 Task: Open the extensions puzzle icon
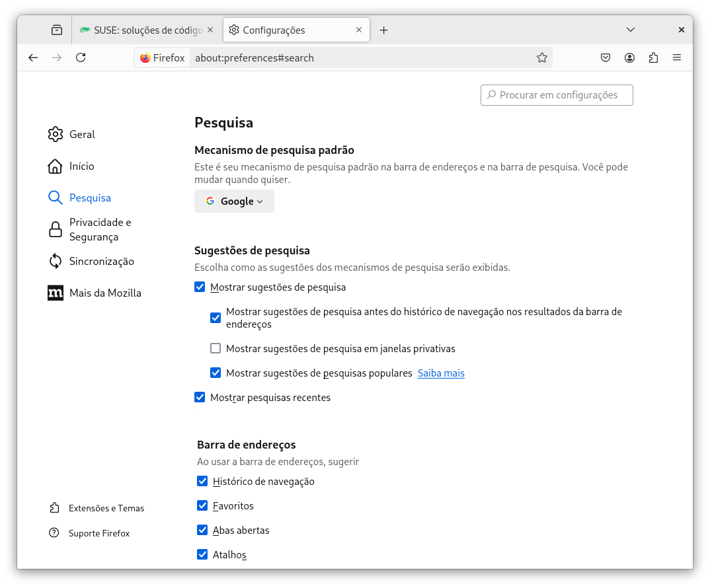(x=653, y=57)
